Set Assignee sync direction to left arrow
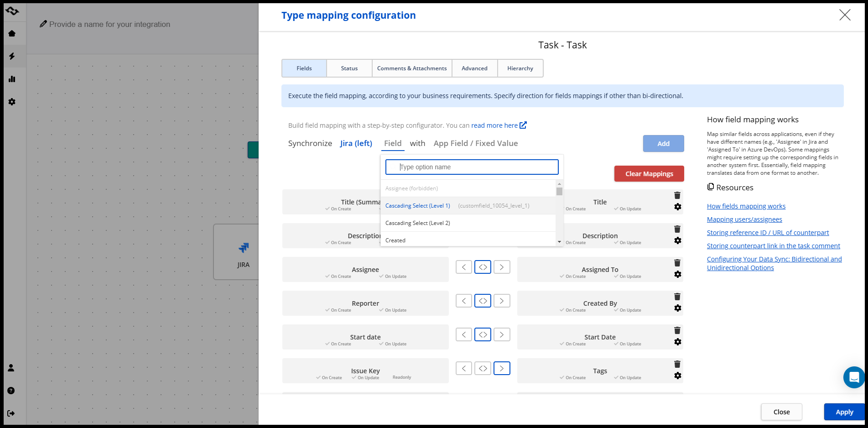The image size is (868, 428). 464,267
